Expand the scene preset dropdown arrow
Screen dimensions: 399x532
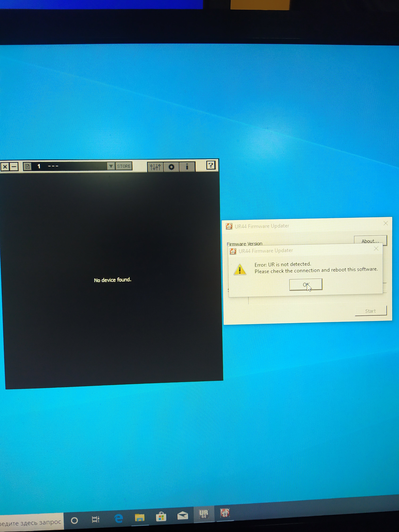point(111,166)
